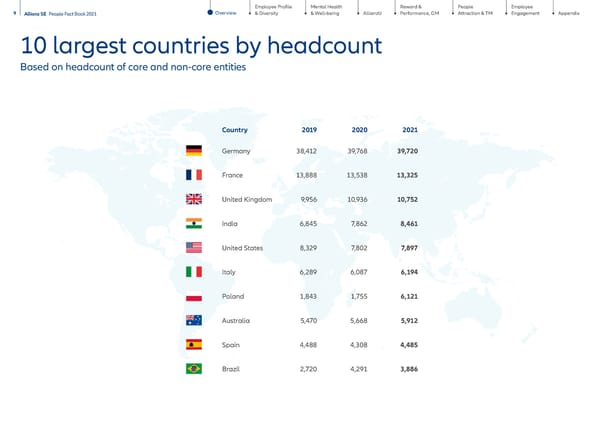Screen dimensions: 600x424
Task: Go to Employee Engagement section
Action: (525, 10)
